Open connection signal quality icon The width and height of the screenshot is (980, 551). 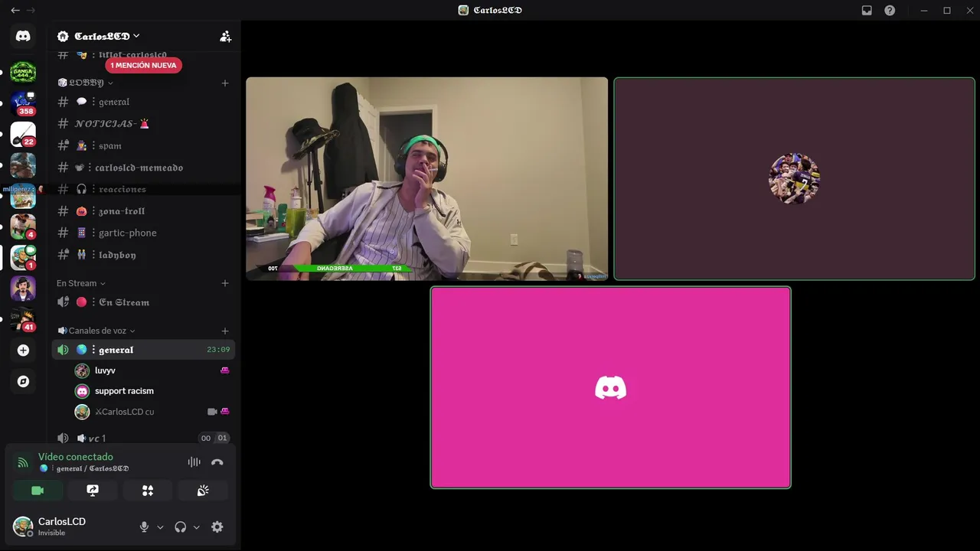click(23, 462)
